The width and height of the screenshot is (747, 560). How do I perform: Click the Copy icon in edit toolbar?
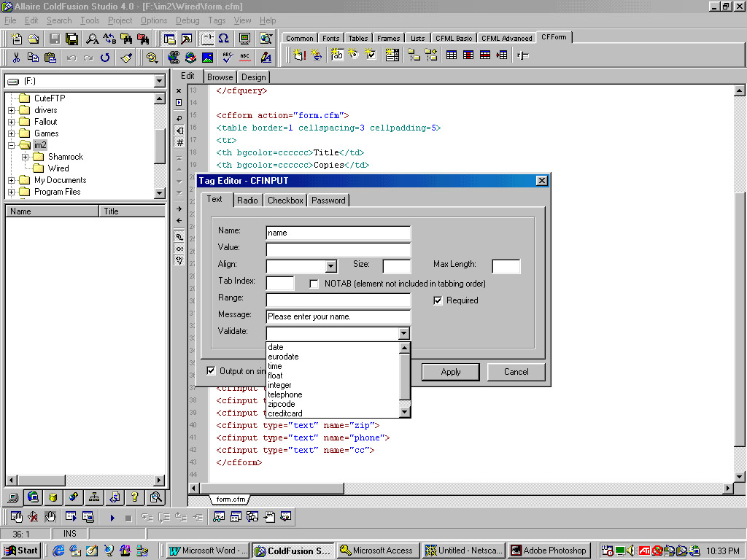pyautogui.click(x=33, y=58)
